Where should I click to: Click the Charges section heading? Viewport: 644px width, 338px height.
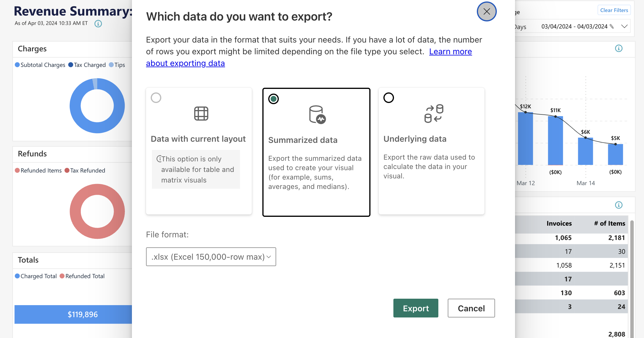pyautogui.click(x=32, y=49)
